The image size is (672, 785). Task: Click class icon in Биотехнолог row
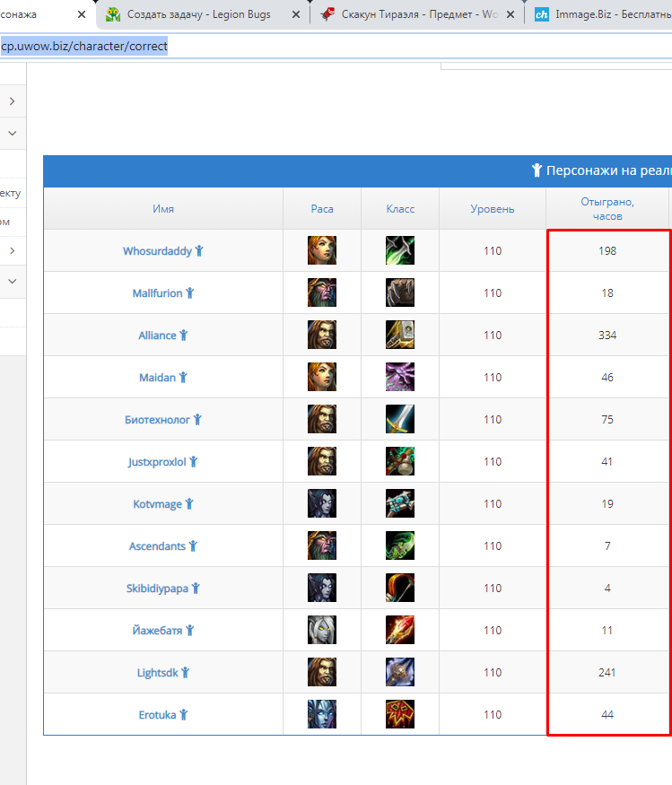[400, 419]
